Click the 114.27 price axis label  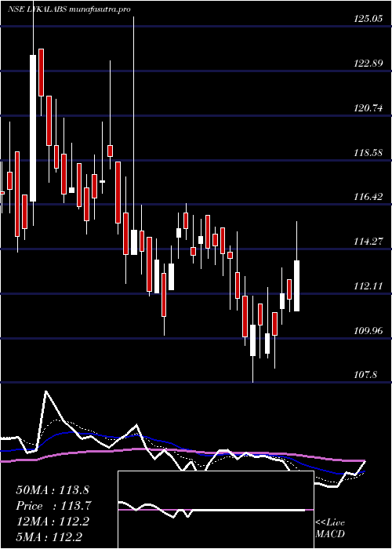coord(368,242)
